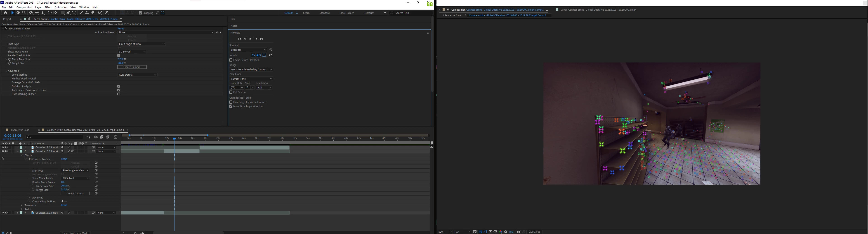Image resolution: width=868 pixels, height=234 pixels.
Task: Open the Play From Current Time dropdown
Action: click(x=251, y=79)
